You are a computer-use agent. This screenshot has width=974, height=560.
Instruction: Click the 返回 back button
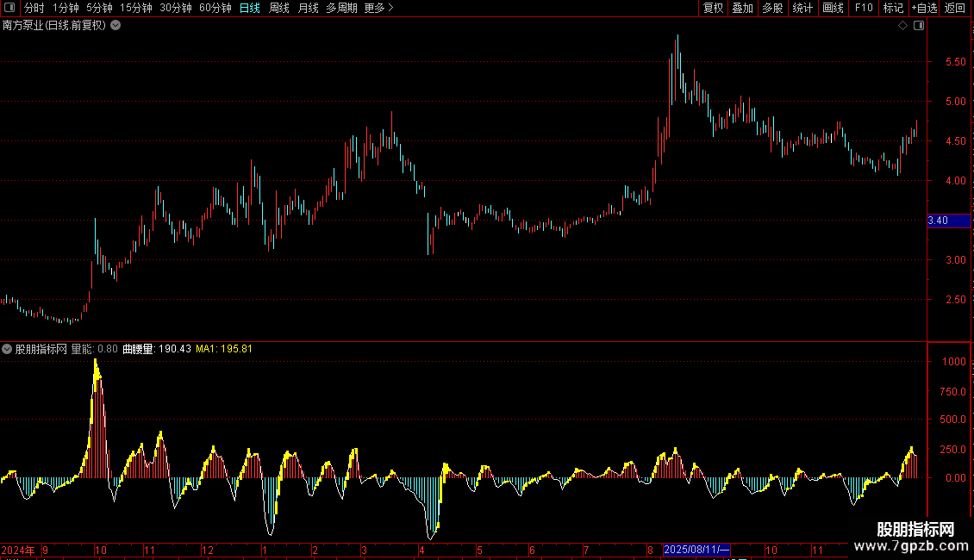(x=955, y=8)
